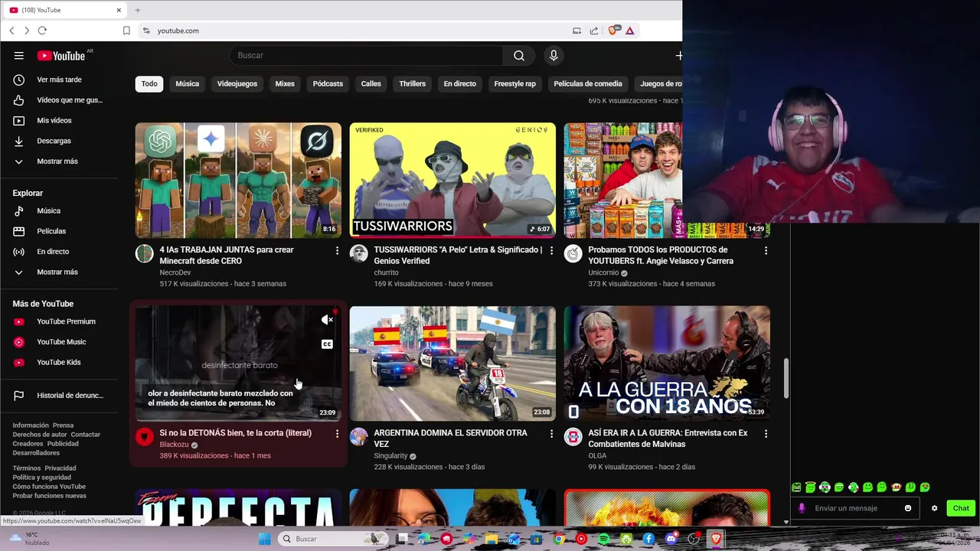Open File Explorer from the taskbar
The height and width of the screenshot is (551, 980).
pyautogui.click(x=492, y=539)
